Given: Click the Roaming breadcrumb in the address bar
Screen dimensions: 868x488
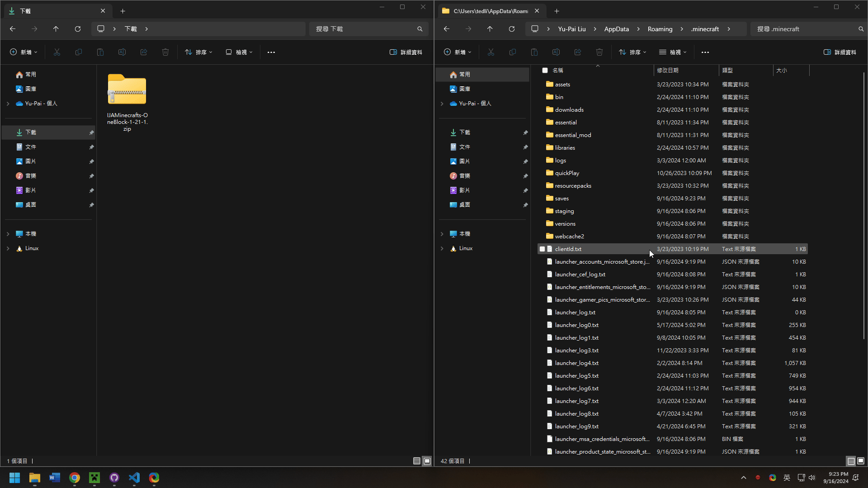Looking at the screenshot, I should point(660,29).
